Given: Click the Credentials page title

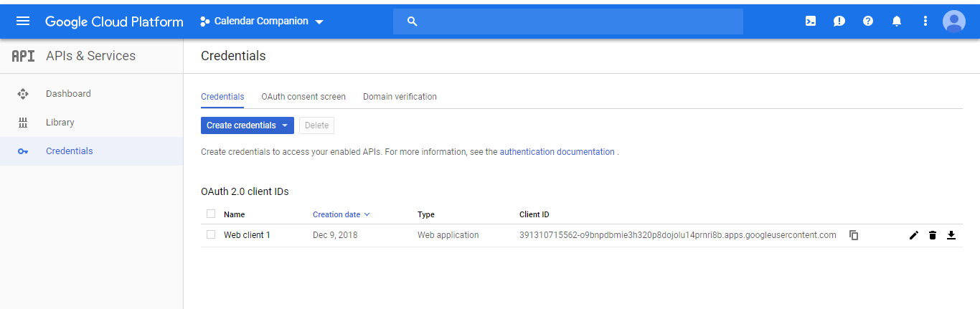Looking at the screenshot, I should [x=233, y=56].
